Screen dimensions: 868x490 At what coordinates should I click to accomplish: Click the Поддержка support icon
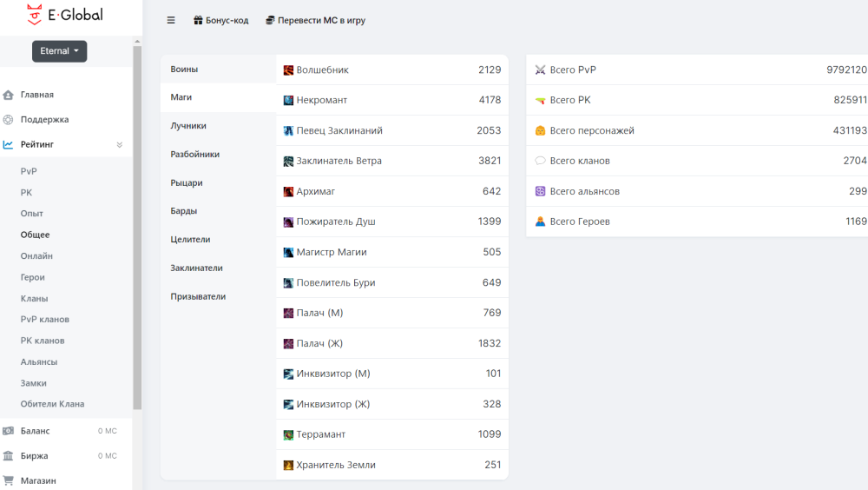click(x=9, y=120)
